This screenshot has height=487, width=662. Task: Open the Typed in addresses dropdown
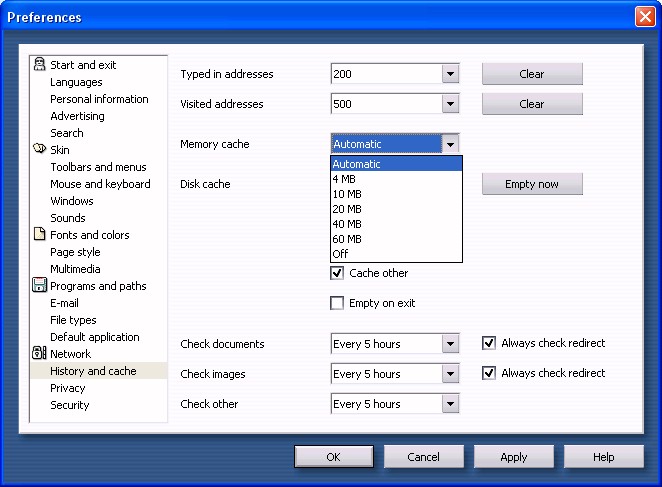coord(450,74)
